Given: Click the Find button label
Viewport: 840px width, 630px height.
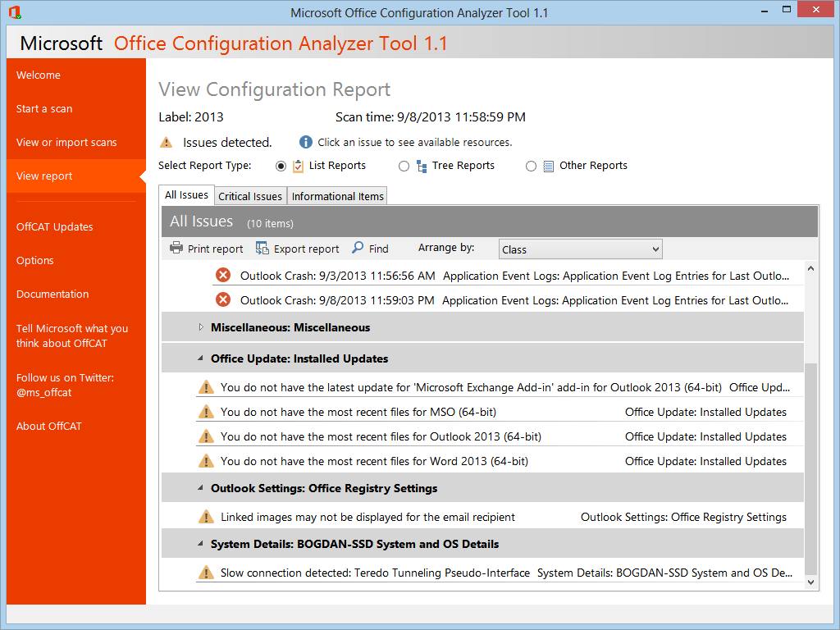Looking at the screenshot, I should (x=378, y=249).
